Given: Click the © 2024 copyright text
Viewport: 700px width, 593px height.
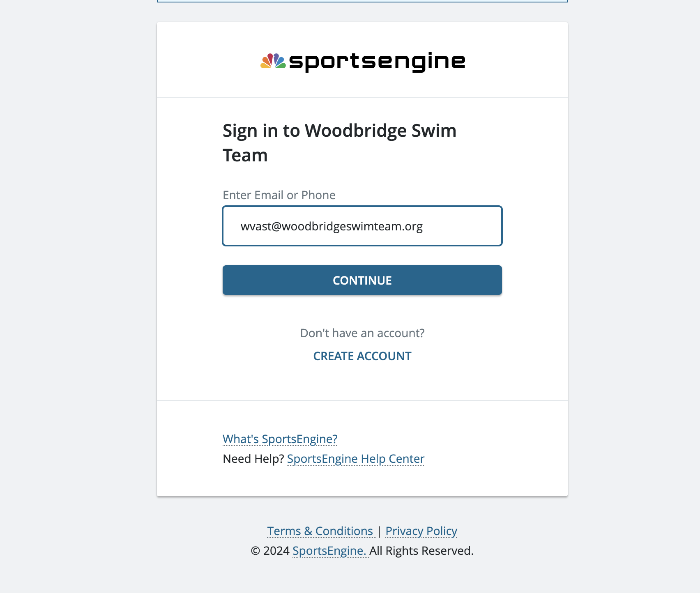Looking at the screenshot, I should 270,551.
